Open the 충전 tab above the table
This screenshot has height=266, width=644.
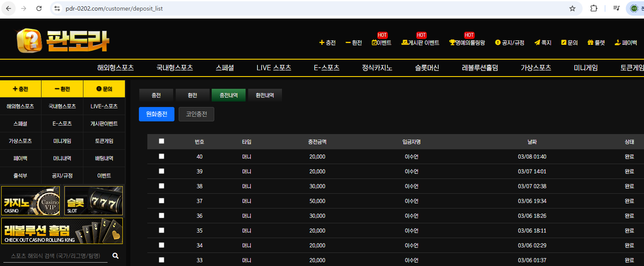click(x=156, y=95)
